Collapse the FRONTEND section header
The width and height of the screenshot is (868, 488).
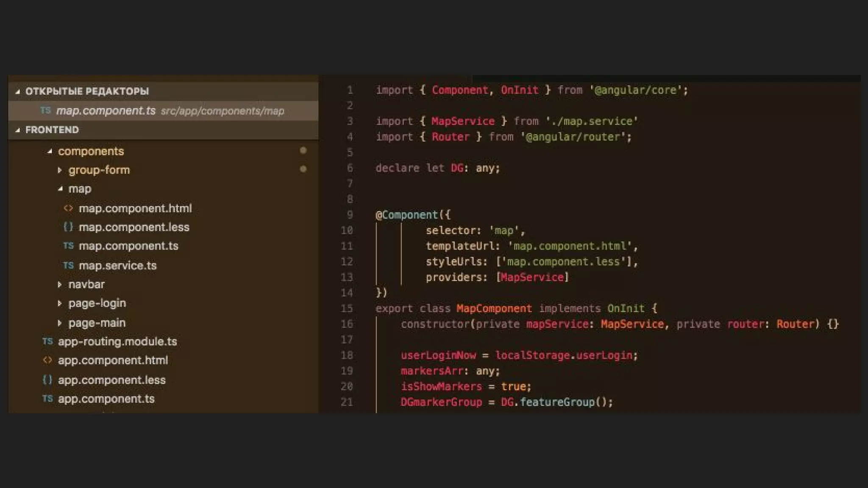18,130
